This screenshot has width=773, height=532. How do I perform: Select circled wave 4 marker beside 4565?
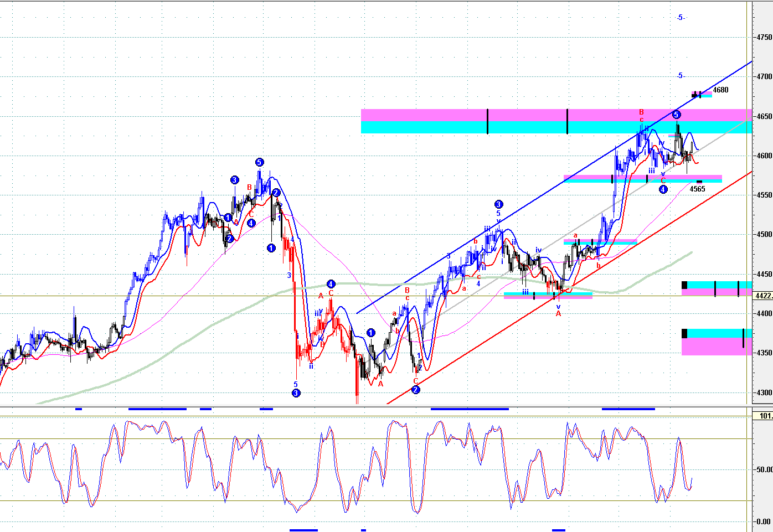(663, 189)
